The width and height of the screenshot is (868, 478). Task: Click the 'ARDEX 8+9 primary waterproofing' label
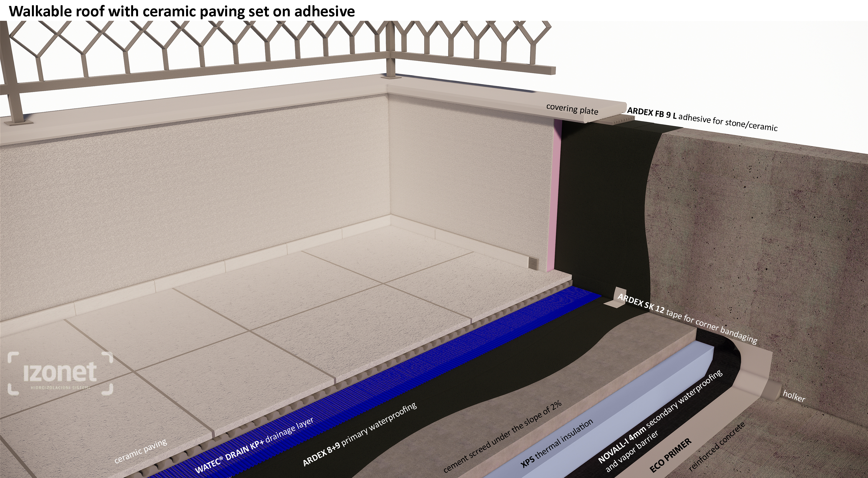click(x=360, y=434)
